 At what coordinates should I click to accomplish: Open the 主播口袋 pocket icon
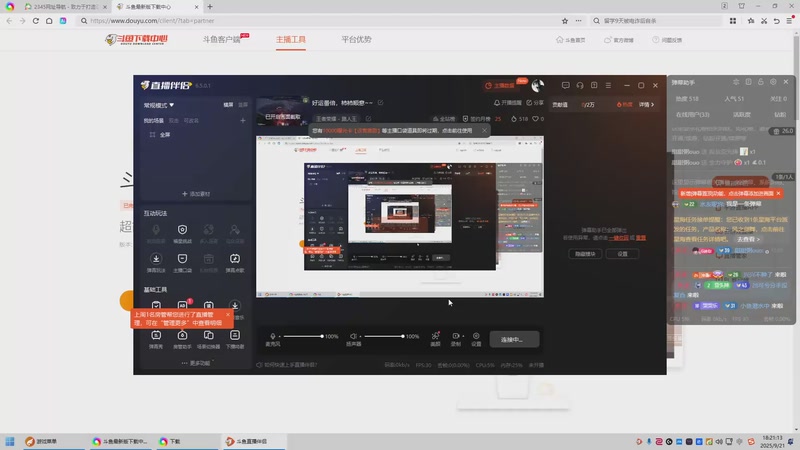[x=182, y=259]
